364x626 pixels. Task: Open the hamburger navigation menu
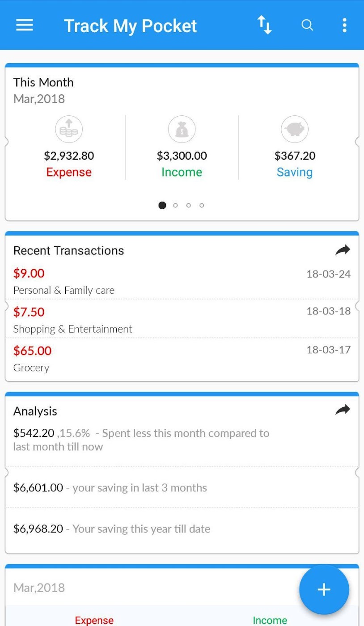pyautogui.click(x=25, y=25)
